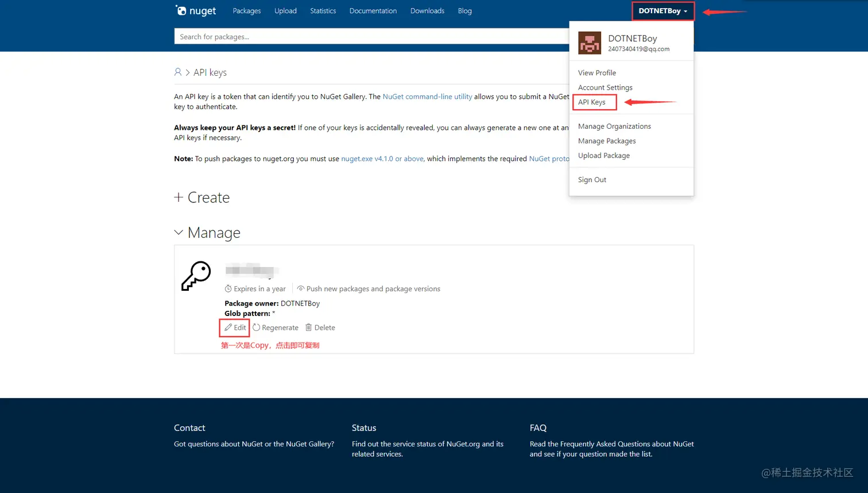This screenshot has width=868, height=493.
Task: Sign Out of the account
Action: 592,180
